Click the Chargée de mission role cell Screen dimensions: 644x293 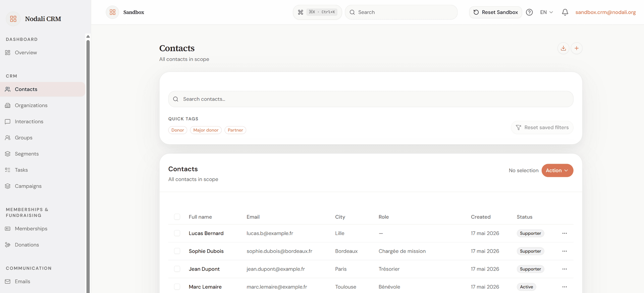point(402,251)
